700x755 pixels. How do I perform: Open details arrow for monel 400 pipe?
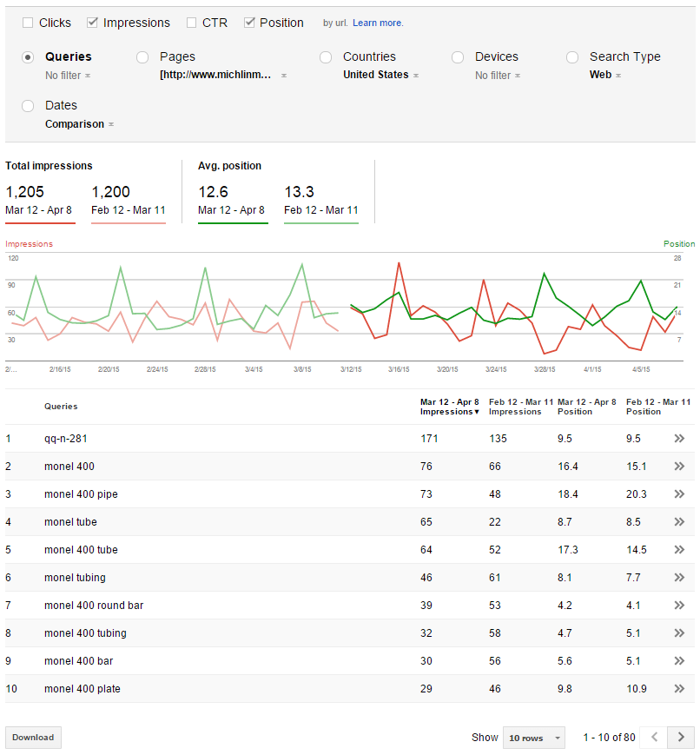(x=679, y=494)
